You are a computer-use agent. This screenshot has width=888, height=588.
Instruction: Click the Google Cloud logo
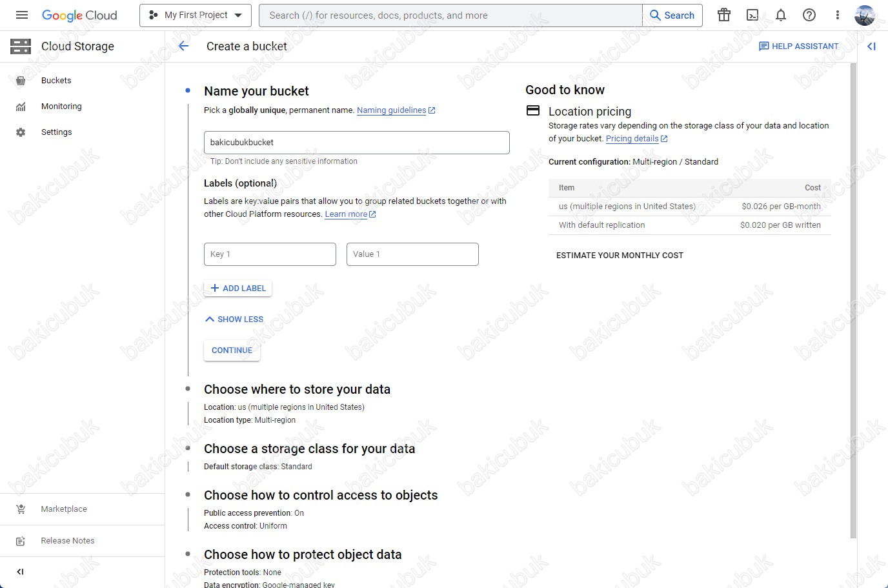coord(79,15)
